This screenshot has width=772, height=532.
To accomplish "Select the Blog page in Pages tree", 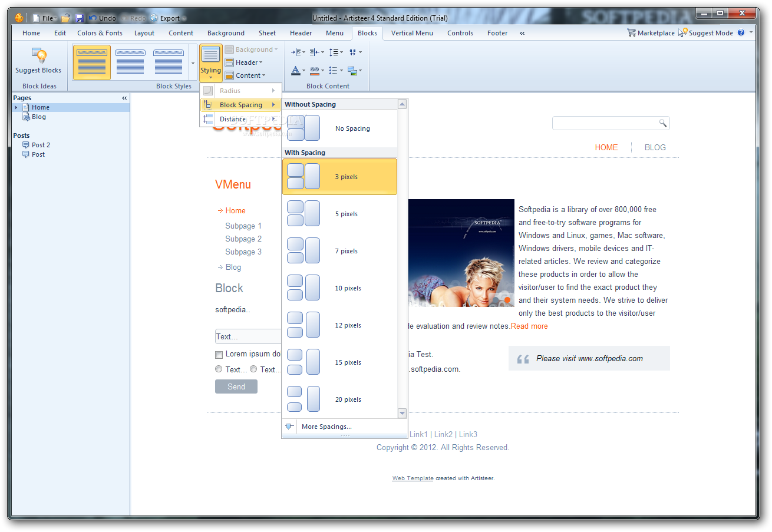I will (x=39, y=117).
